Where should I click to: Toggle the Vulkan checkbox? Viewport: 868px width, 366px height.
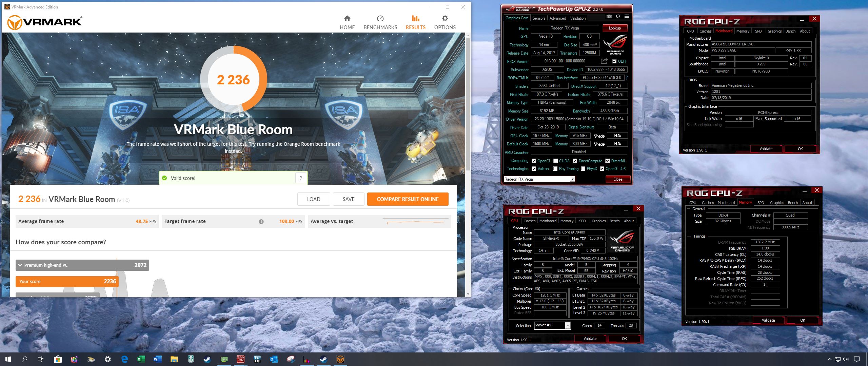(534, 169)
